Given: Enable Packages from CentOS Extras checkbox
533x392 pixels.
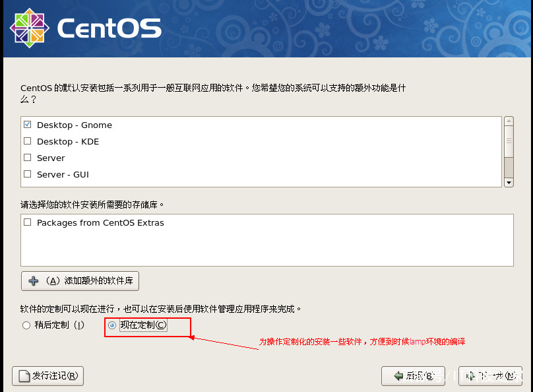Looking at the screenshot, I should click(x=28, y=222).
